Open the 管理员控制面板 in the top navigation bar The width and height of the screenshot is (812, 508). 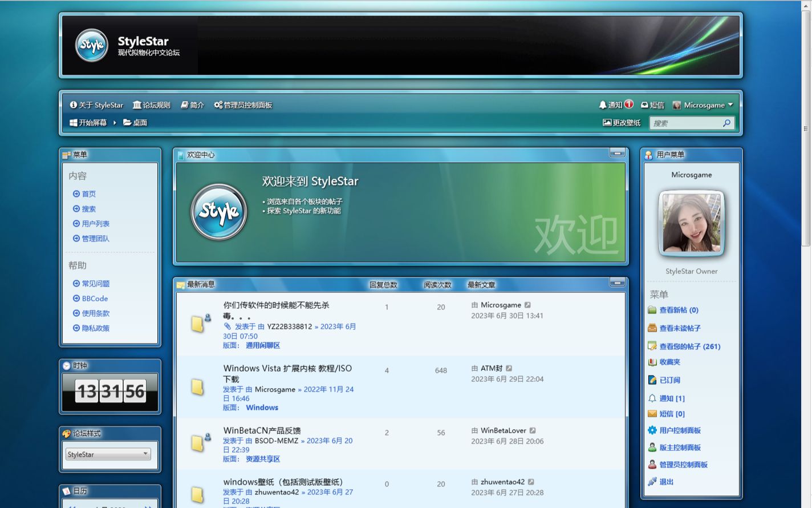pyautogui.click(x=243, y=105)
